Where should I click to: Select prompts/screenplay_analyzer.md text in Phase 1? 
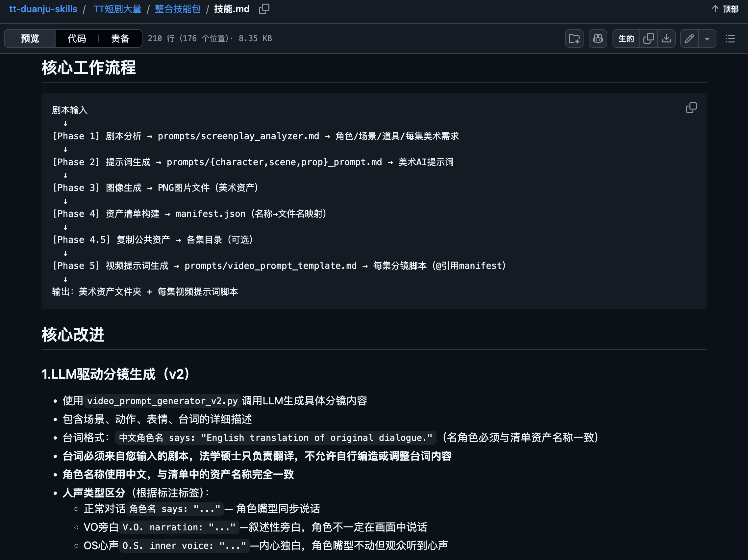[238, 136]
